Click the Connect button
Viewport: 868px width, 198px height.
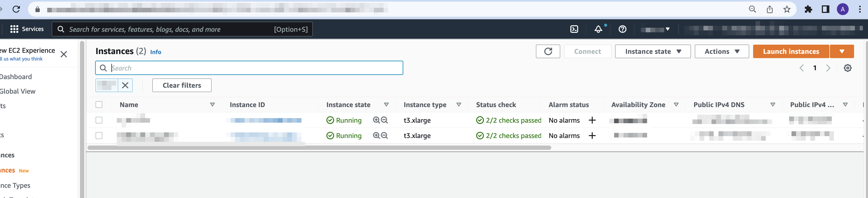(x=587, y=51)
